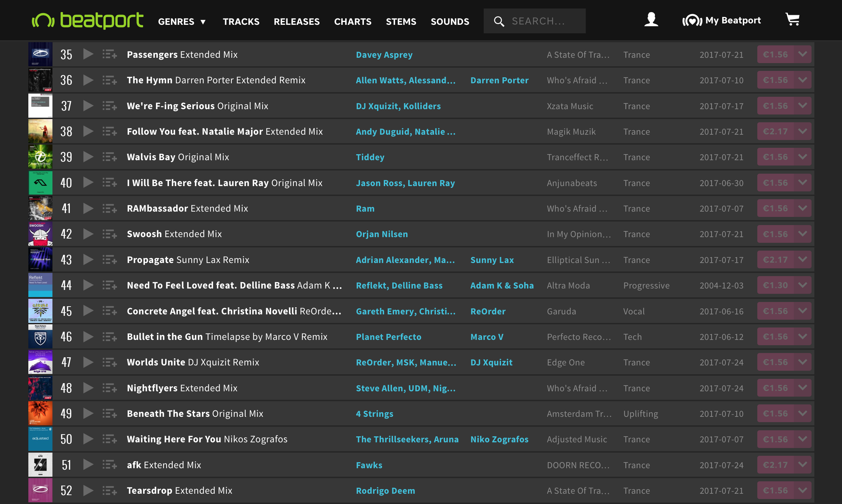Image resolution: width=842 pixels, height=504 pixels.
Task: Open track title RAMbassador
Action: 157,208
